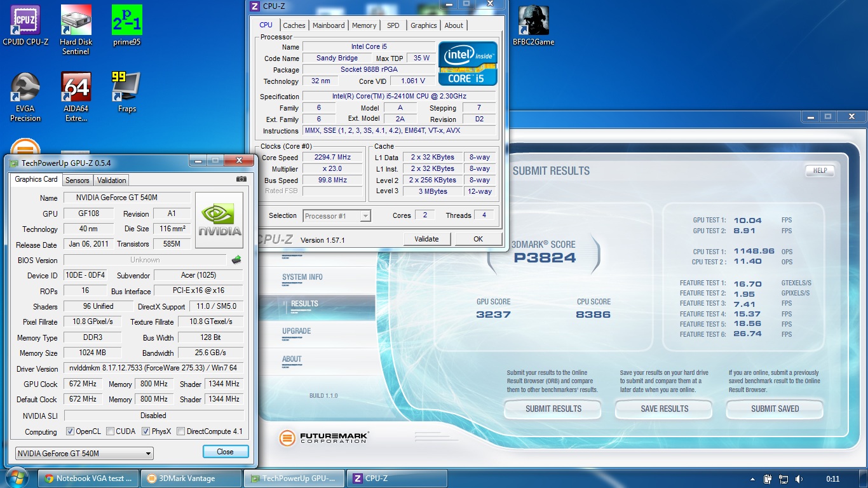Image resolution: width=868 pixels, height=488 pixels.
Task: Click taskbar clock showing 0:11
Action: [832, 478]
